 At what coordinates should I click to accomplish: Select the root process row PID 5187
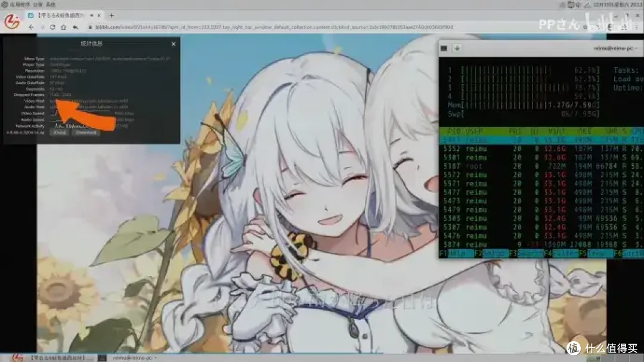[x=541, y=166]
